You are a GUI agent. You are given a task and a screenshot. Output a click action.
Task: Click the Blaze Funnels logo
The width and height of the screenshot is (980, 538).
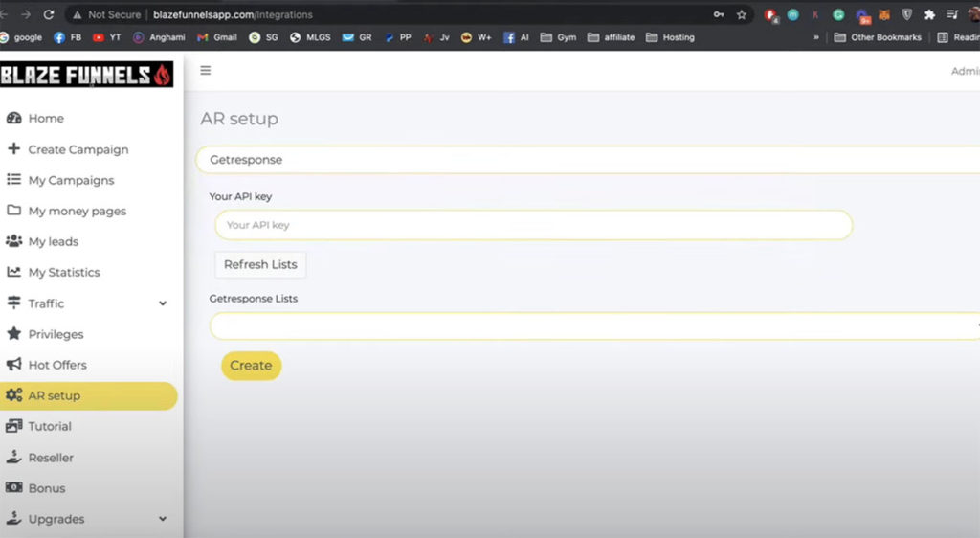click(x=86, y=75)
